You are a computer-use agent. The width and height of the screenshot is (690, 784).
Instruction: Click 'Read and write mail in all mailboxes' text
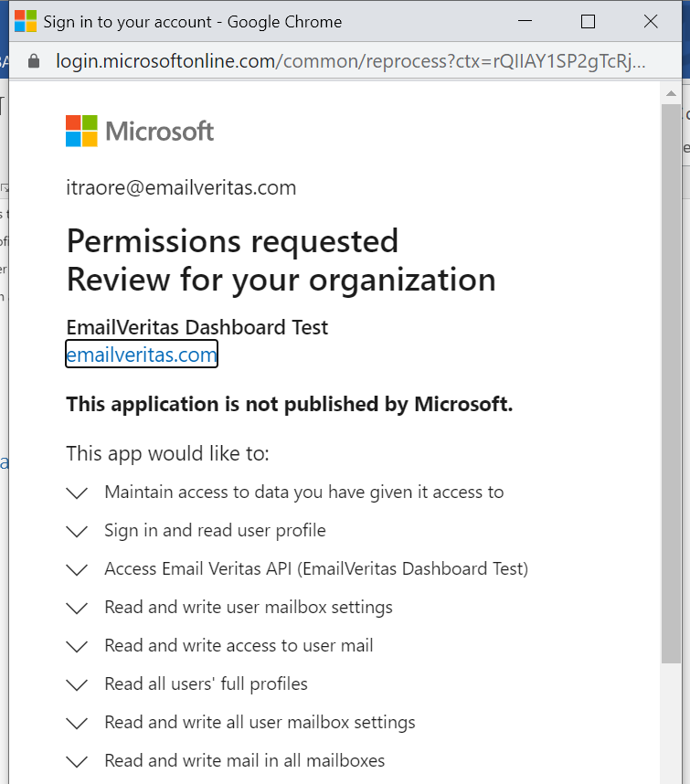(x=245, y=761)
